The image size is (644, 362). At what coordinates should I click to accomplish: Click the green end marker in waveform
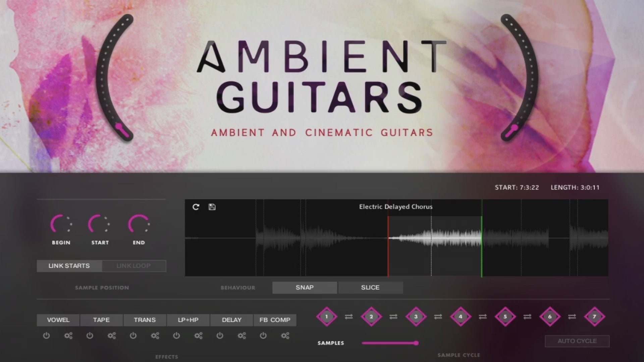482,246
